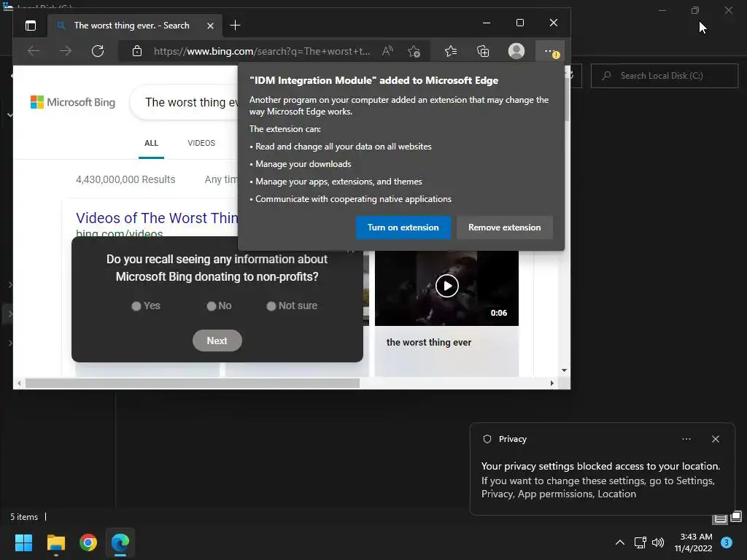
Task: Open File Explorer from taskbar
Action: pyautogui.click(x=56, y=542)
